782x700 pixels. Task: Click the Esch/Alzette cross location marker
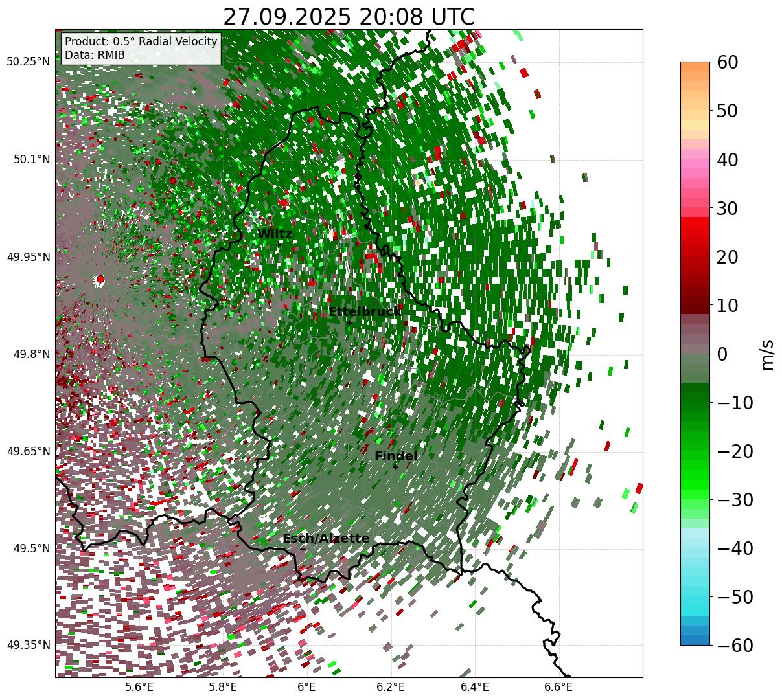tap(303, 548)
